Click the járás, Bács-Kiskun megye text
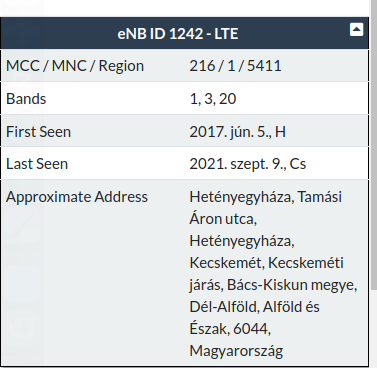 click(273, 285)
